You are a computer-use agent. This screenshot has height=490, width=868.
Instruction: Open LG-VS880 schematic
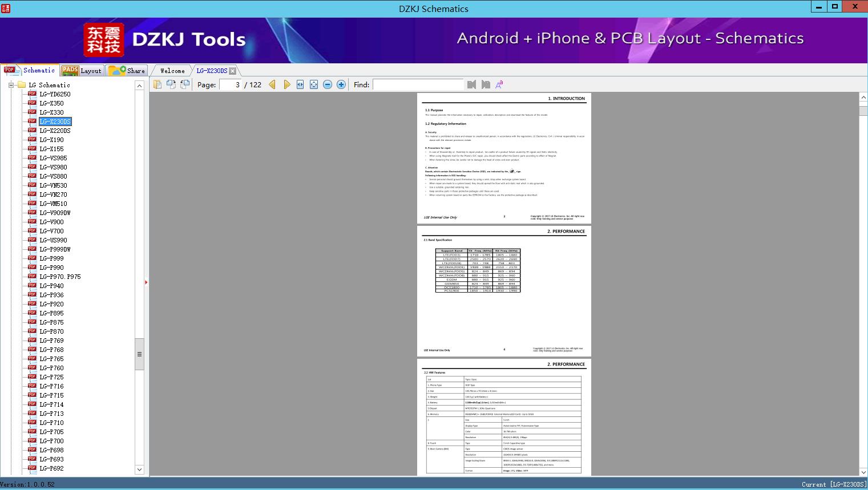click(53, 176)
